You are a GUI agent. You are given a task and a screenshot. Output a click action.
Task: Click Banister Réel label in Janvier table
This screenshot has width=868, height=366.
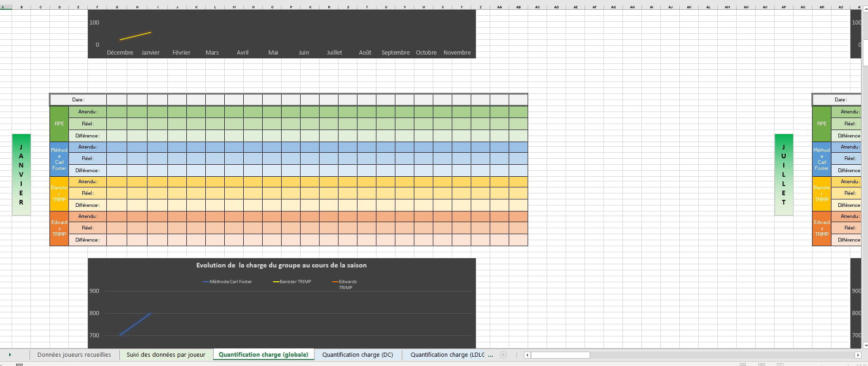point(87,193)
